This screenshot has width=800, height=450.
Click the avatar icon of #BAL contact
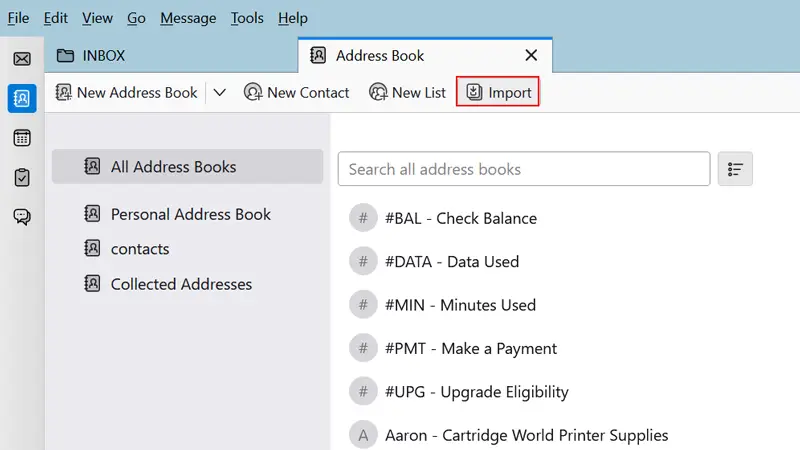point(363,218)
